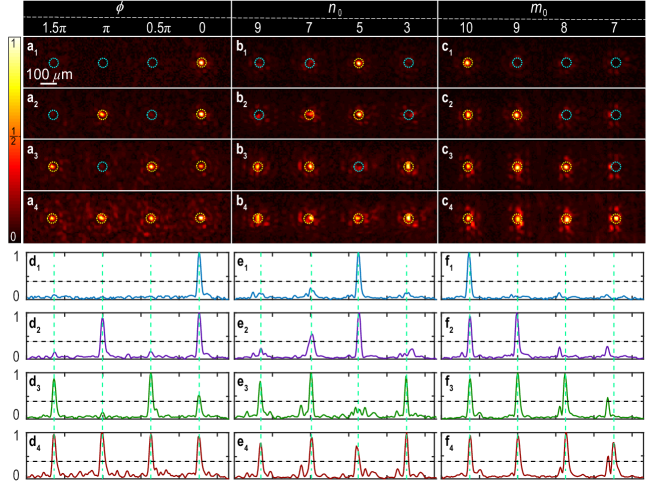Click the tall blue peak in the φ plot
Viewport: 647px width, 482px height.
[199, 268]
